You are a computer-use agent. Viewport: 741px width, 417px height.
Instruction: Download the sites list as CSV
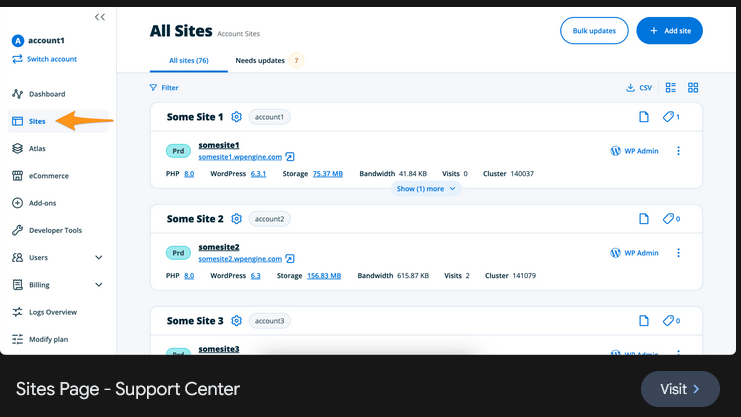(639, 87)
